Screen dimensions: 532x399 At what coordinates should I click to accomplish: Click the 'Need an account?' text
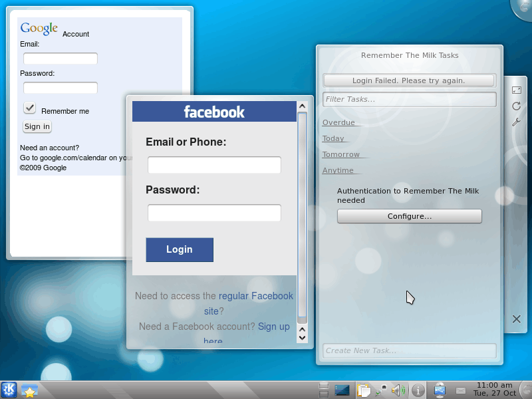coord(49,148)
